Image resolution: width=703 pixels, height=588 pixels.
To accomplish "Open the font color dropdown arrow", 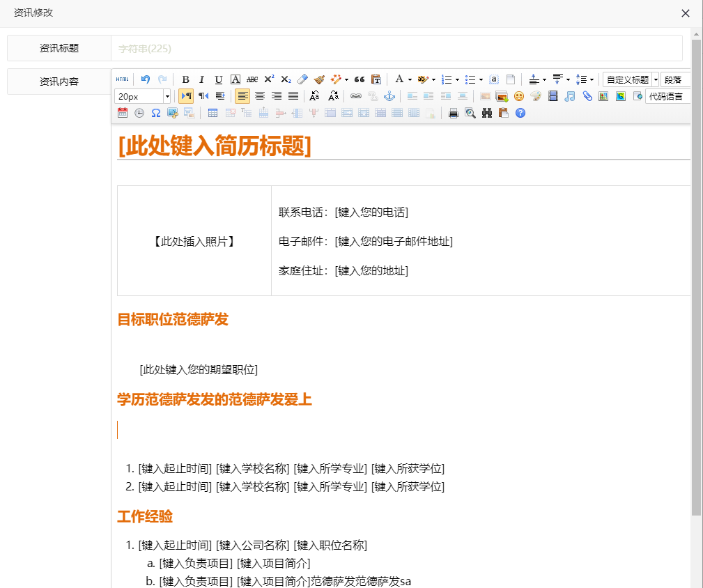I will [x=410, y=80].
